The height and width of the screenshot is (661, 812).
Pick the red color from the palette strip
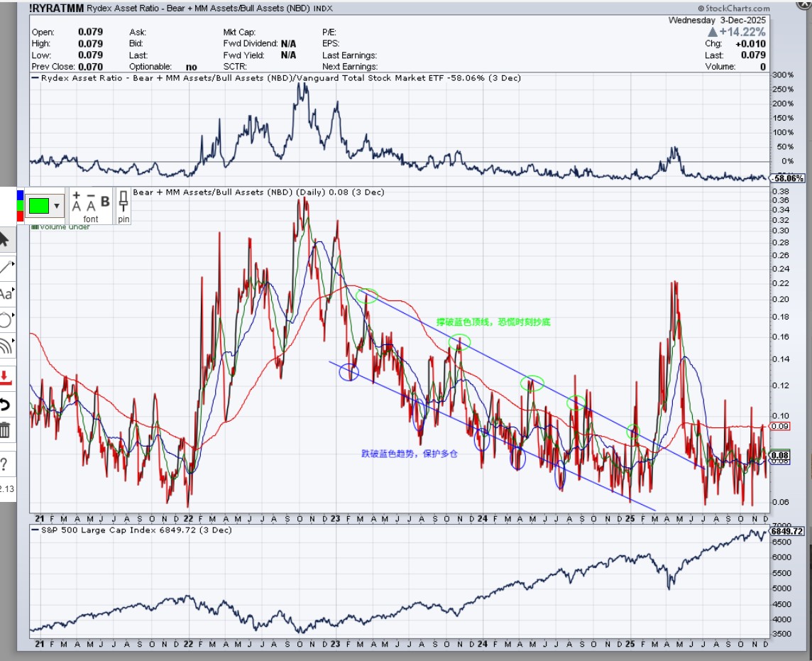[19, 217]
